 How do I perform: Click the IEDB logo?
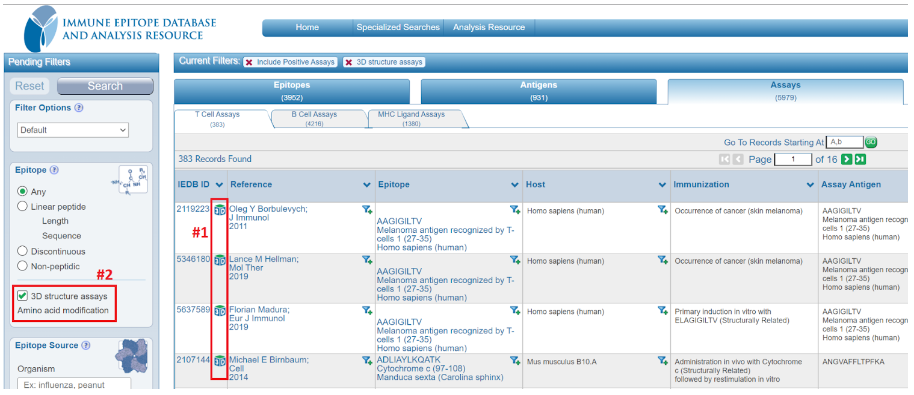tap(120, 29)
